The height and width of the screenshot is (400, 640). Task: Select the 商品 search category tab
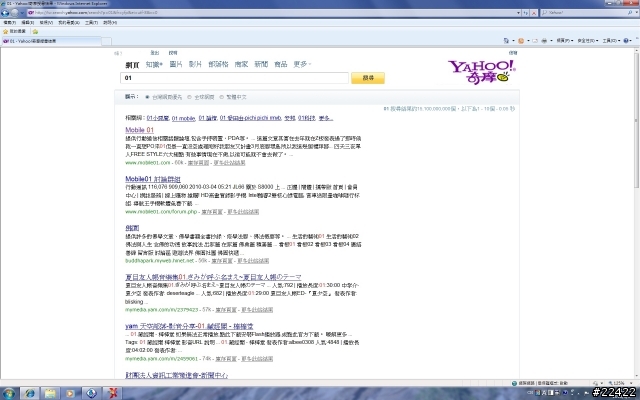tap(281, 64)
